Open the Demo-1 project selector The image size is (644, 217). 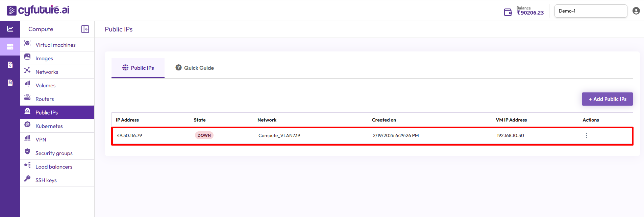[590, 11]
